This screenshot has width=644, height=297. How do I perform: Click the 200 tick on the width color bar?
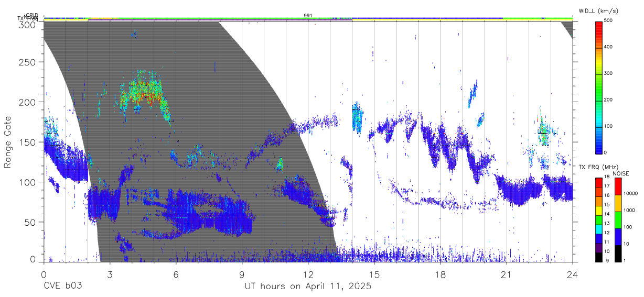click(x=608, y=100)
